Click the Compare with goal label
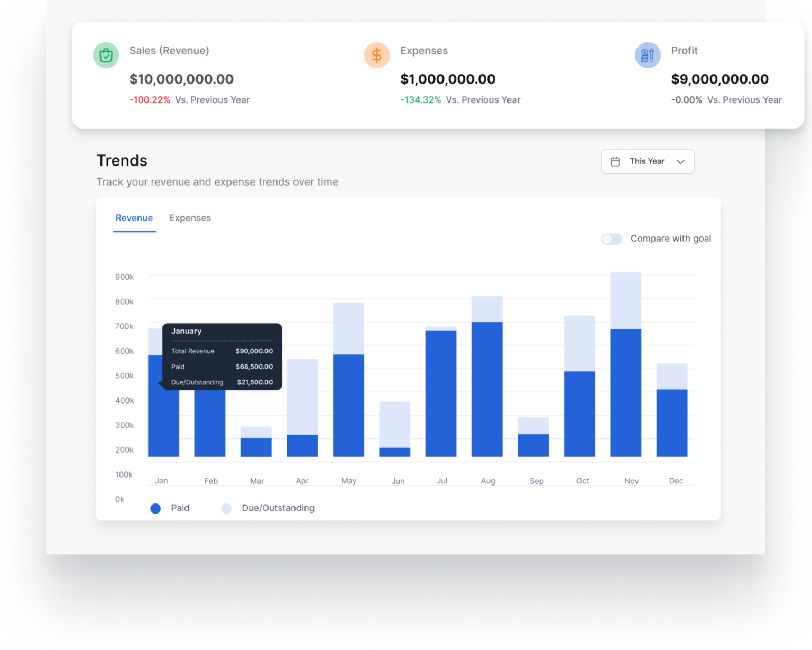812x650 pixels. click(x=670, y=239)
